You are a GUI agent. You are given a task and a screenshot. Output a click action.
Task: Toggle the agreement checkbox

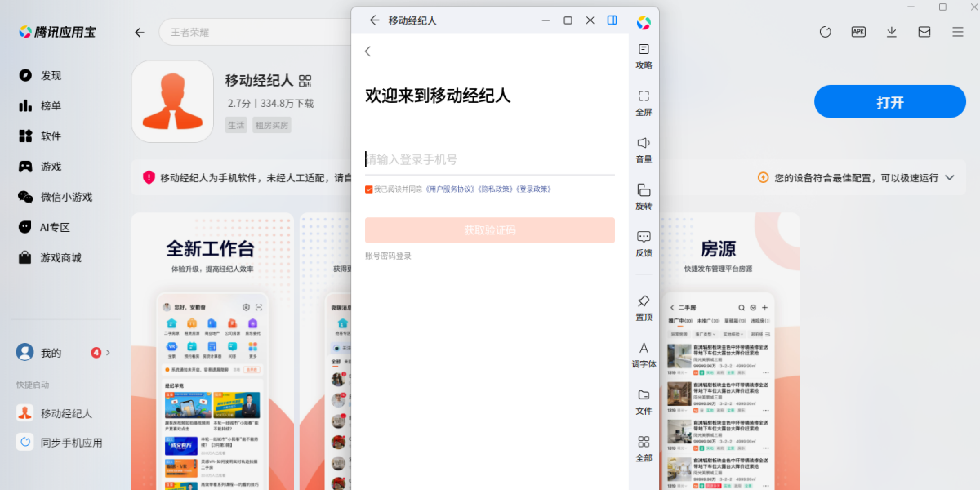[369, 189]
